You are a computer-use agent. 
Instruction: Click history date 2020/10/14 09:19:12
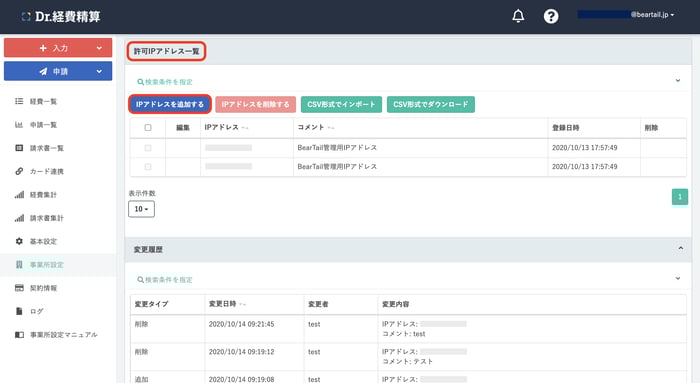click(x=242, y=352)
